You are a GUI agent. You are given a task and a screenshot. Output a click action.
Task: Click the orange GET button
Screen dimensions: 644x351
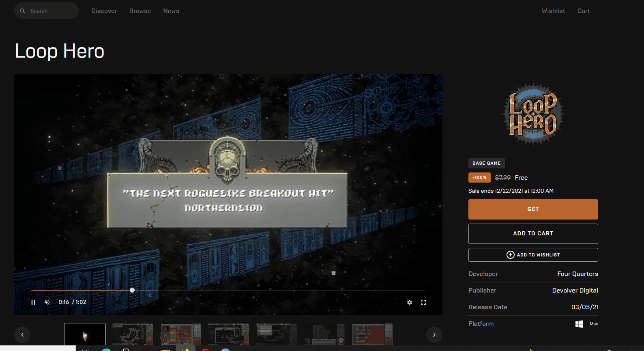pyautogui.click(x=533, y=209)
